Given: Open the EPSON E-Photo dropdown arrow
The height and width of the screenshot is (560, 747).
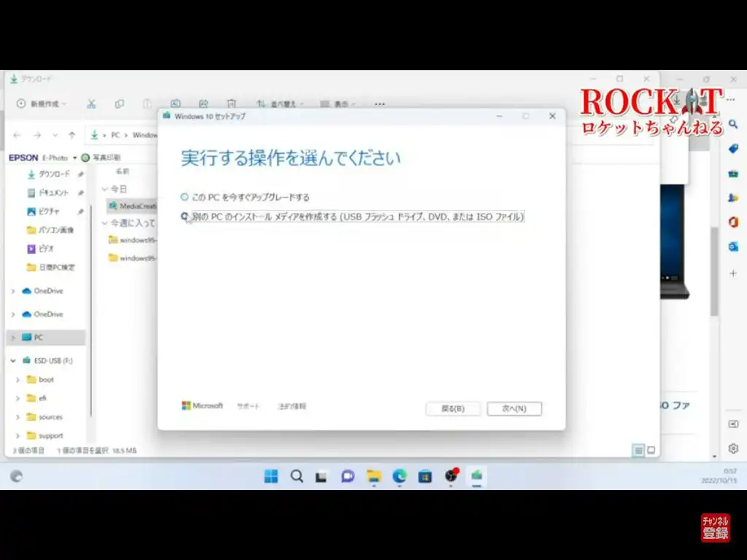Looking at the screenshot, I should pyautogui.click(x=75, y=157).
